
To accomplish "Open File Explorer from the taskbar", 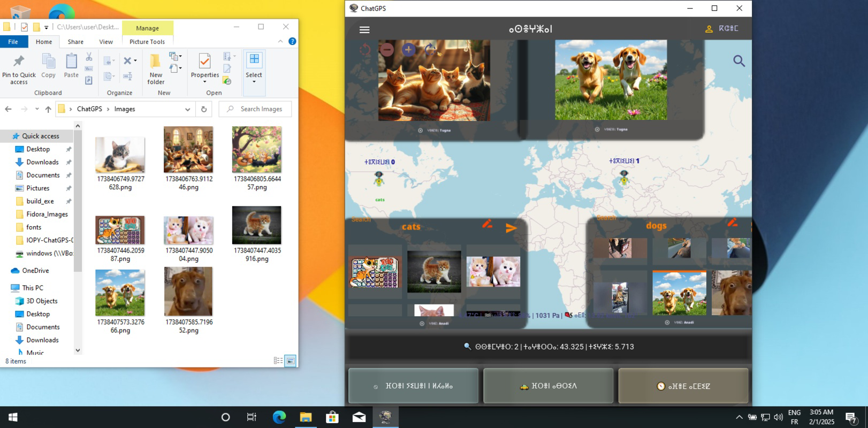I will [306, 417].
